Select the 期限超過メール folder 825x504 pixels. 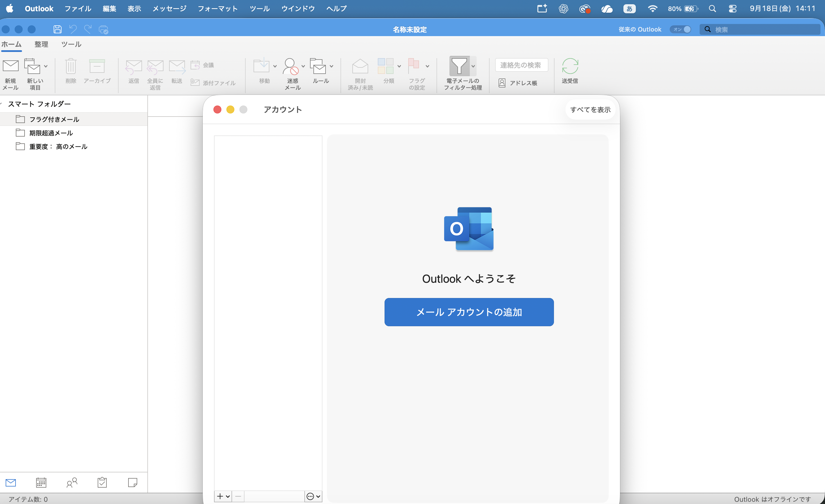click(x=74, y=133)
